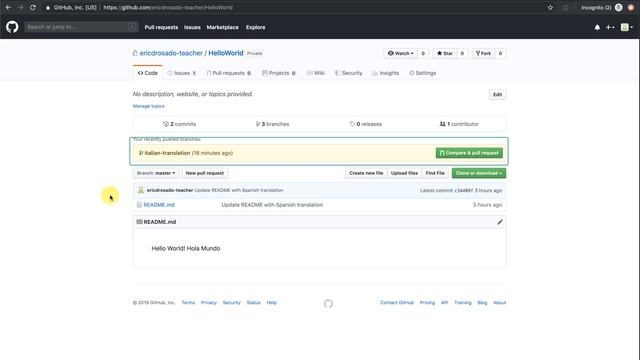Viewport: 640px width, 360px height.
Task: Click New pull request button
Action: 205,173
